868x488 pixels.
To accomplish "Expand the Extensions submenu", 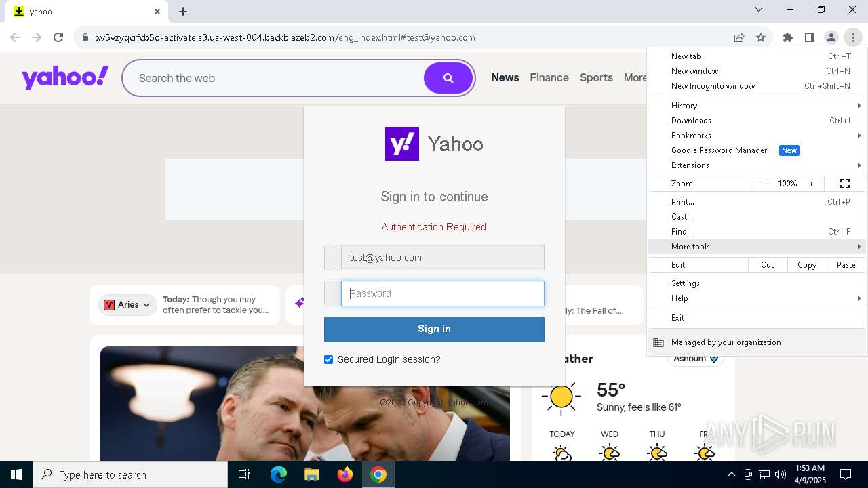I will 757,165.
